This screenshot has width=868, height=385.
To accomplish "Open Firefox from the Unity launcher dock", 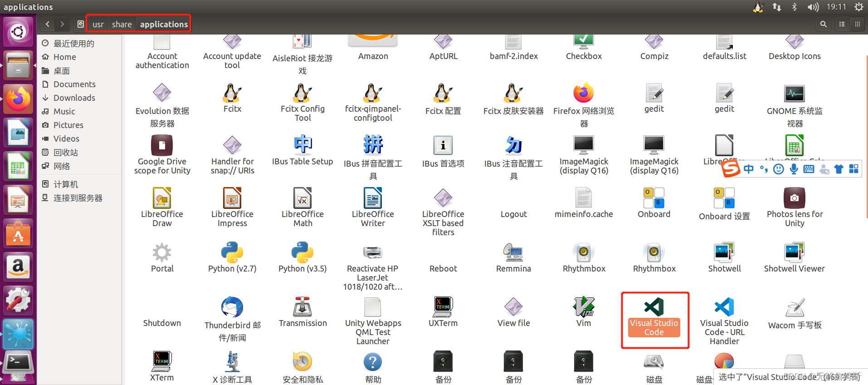I will coord(18,99).
